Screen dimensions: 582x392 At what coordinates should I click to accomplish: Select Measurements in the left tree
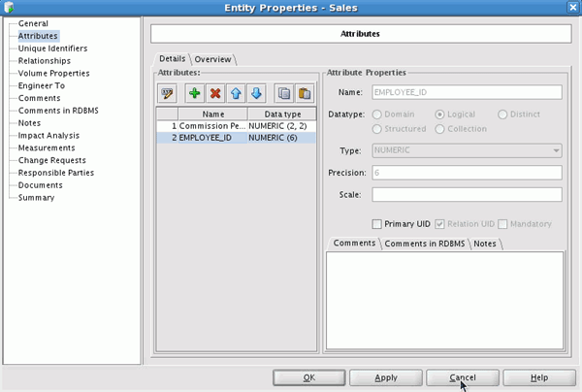(47, 147)
